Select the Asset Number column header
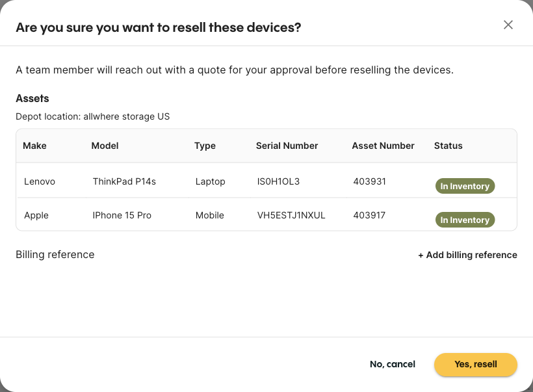Screen dimensions: 533x392 [x=383, y=146]
